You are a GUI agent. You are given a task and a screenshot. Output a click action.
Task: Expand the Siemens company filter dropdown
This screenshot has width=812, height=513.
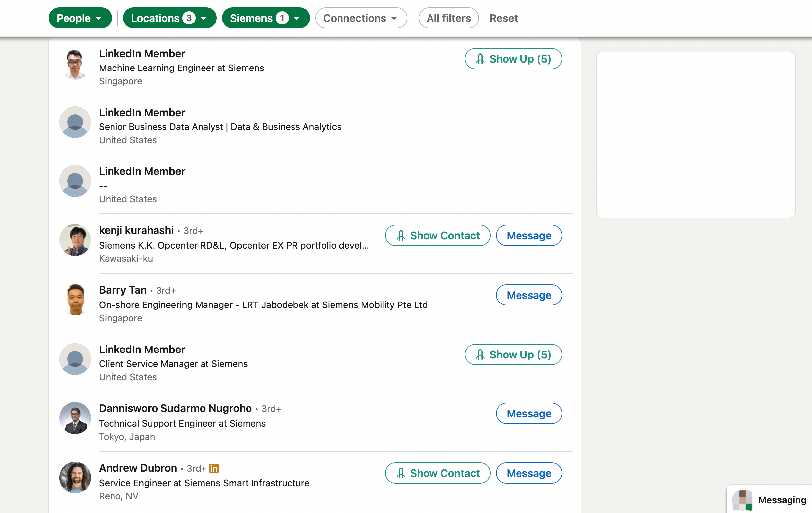click(x=266, y=18)
